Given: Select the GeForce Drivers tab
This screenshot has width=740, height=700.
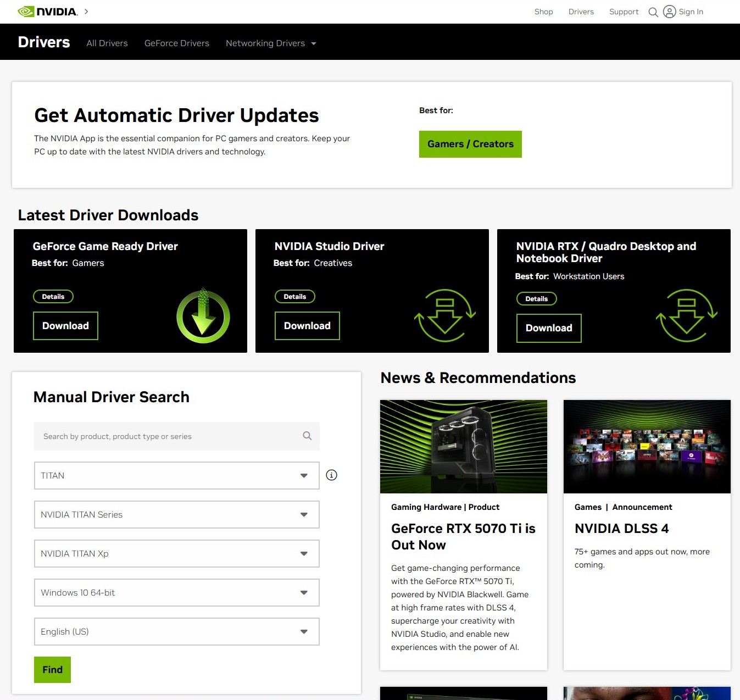Looking at the screenshot, I should 177,43.
